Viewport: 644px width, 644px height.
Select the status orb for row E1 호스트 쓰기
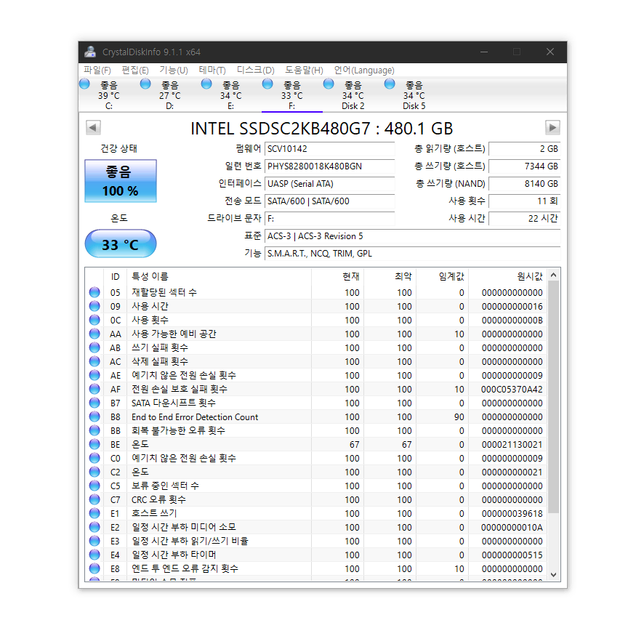[94, 513]
